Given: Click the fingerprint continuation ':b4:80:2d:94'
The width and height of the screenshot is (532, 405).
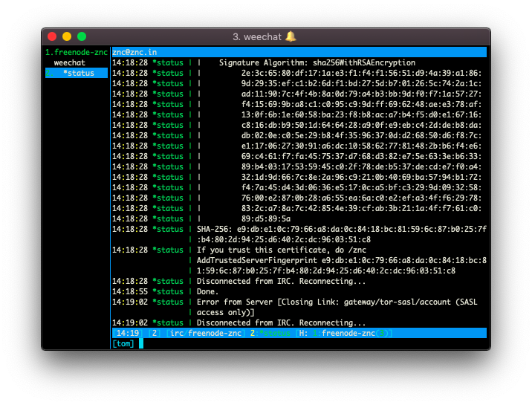Looking at the screenshot, I should pyautogui.click(x=284, y=240).
